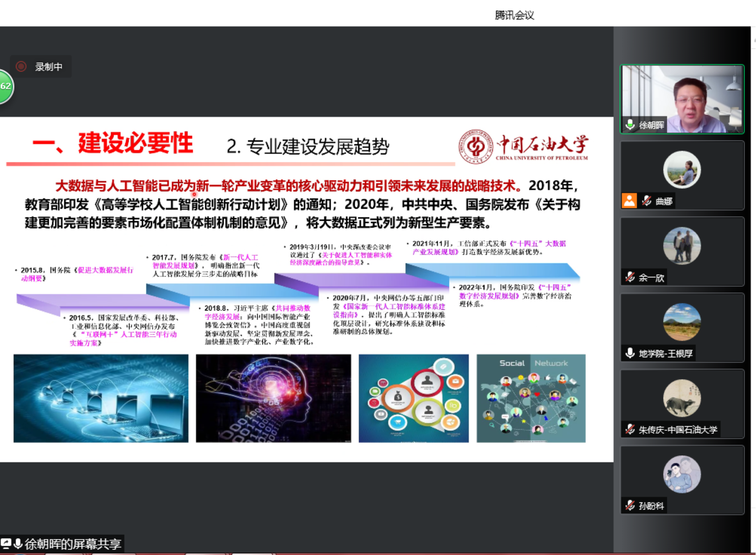
Task: Click the microphone icon beside 徐朝晖
Action: coord(630,125)
